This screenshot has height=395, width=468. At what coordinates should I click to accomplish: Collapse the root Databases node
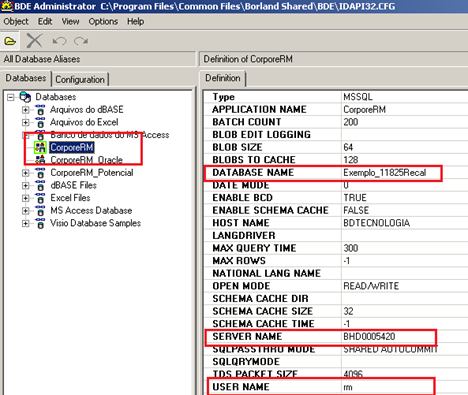11,97
